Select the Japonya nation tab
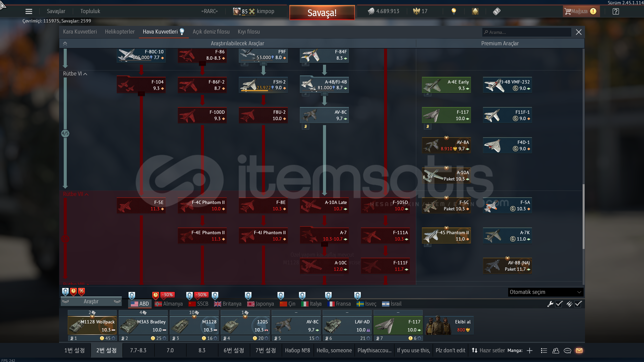The height and width of the screenshot is (362, 644). 260,304
